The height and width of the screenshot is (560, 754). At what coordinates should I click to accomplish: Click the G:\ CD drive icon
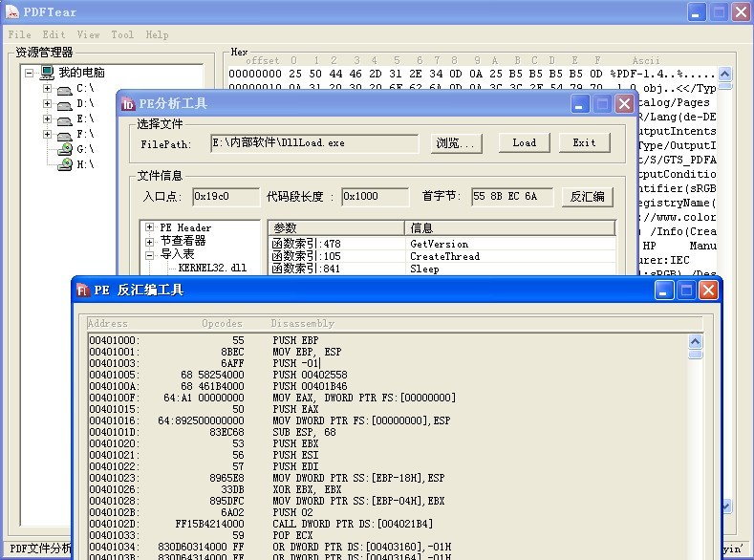[64, 149]
